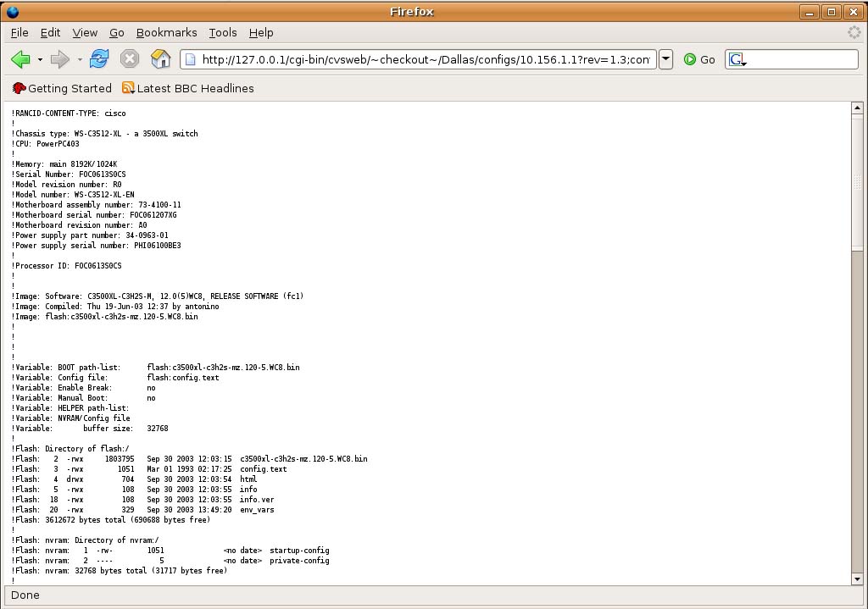Minimize the Firefox window
868x609 pixels.
810,12
